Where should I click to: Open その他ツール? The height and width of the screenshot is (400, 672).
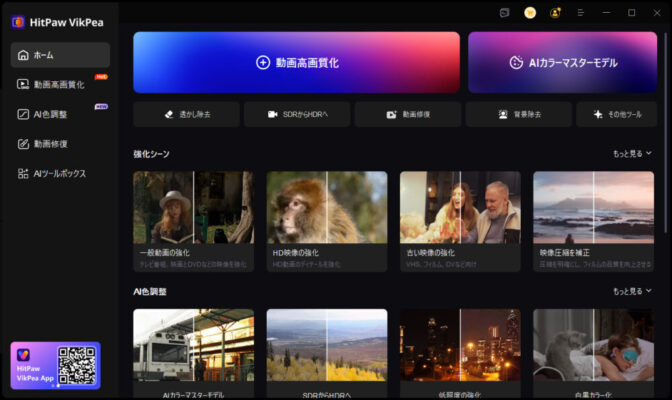617,114
